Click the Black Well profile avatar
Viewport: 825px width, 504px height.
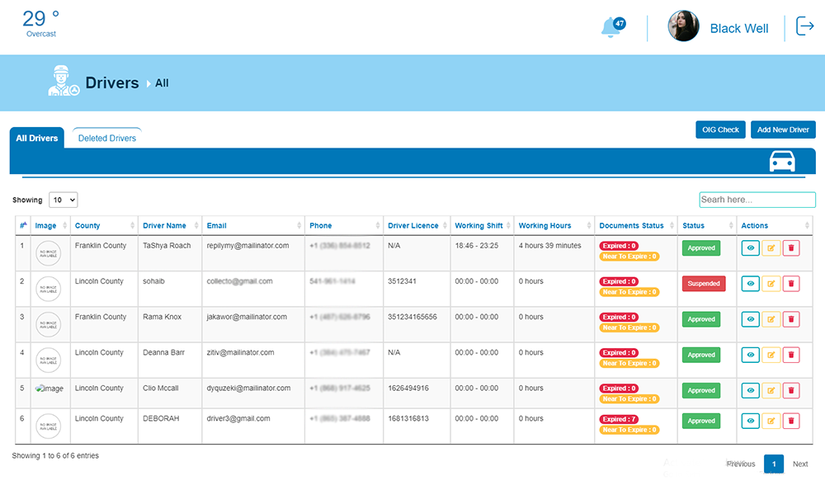683,27
